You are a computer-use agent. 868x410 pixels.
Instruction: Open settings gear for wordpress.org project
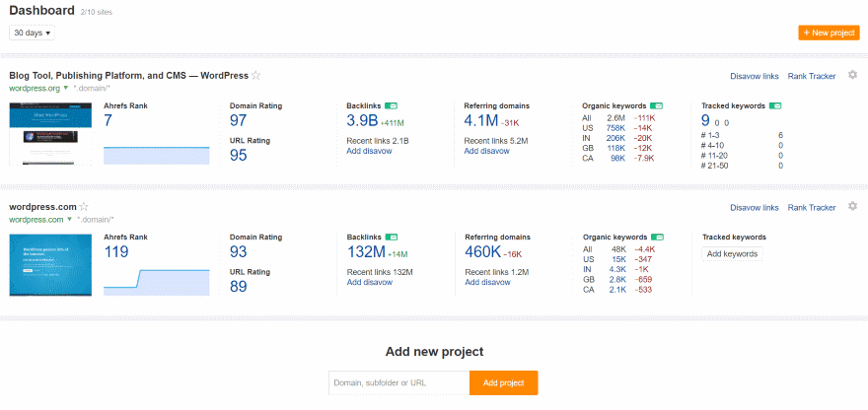[853, 75]
